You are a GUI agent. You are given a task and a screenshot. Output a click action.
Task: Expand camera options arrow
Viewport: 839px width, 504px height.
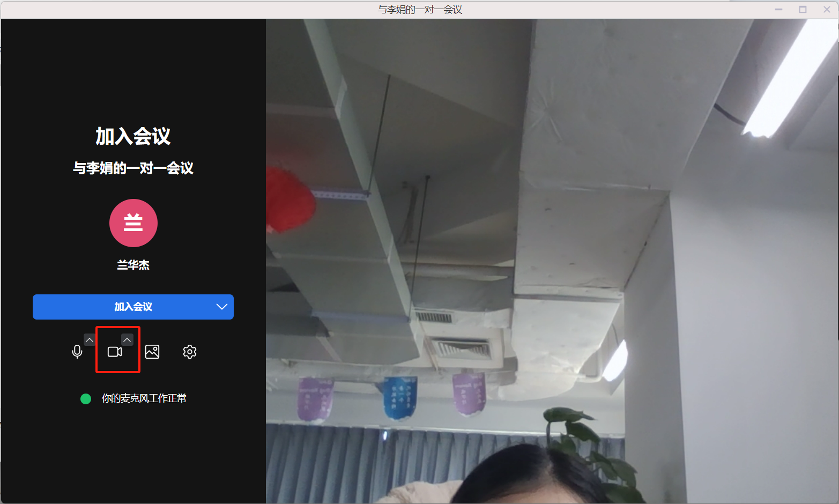click(x=127, y=340)
